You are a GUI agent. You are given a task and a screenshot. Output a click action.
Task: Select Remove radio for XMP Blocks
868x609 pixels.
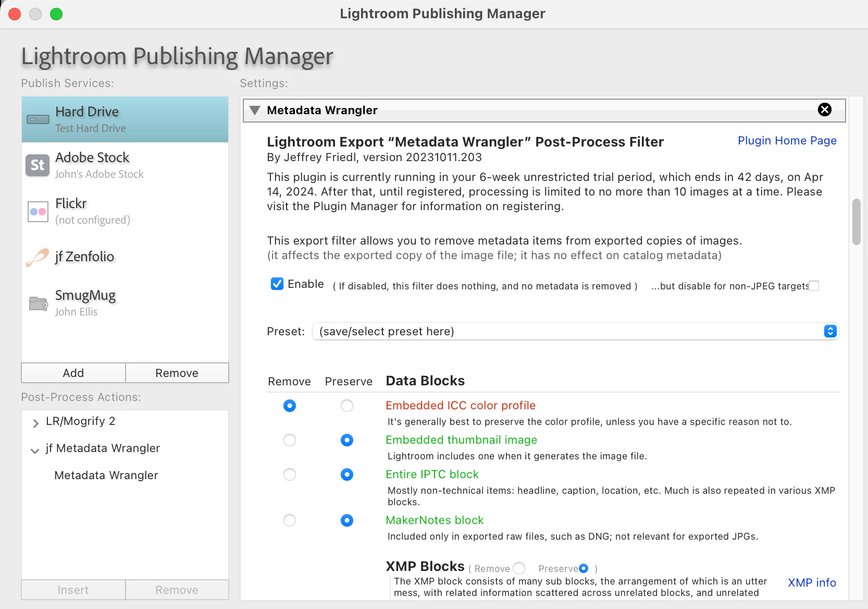[x=519, y=568]
